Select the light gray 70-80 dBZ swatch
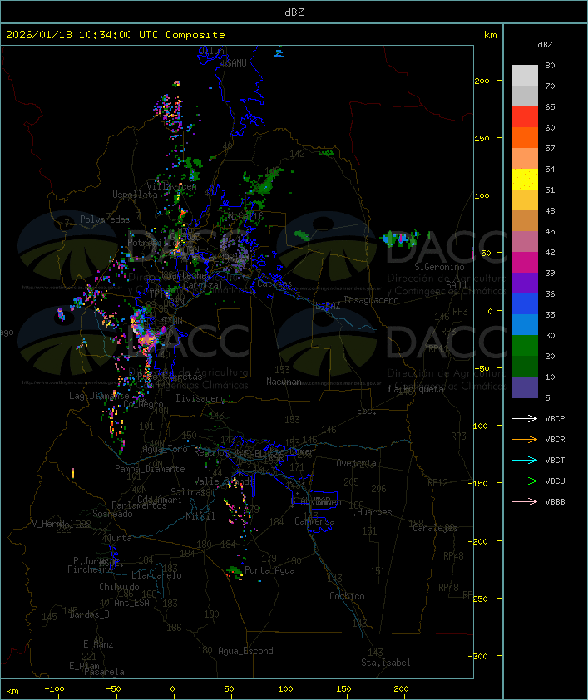This screenshot has height=700, width=588. click(525, 76)
